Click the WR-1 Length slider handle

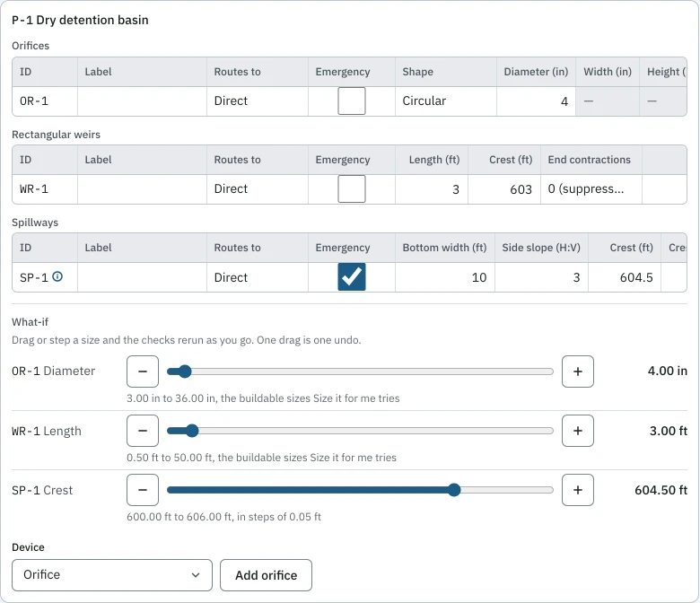tap(192, 431)
